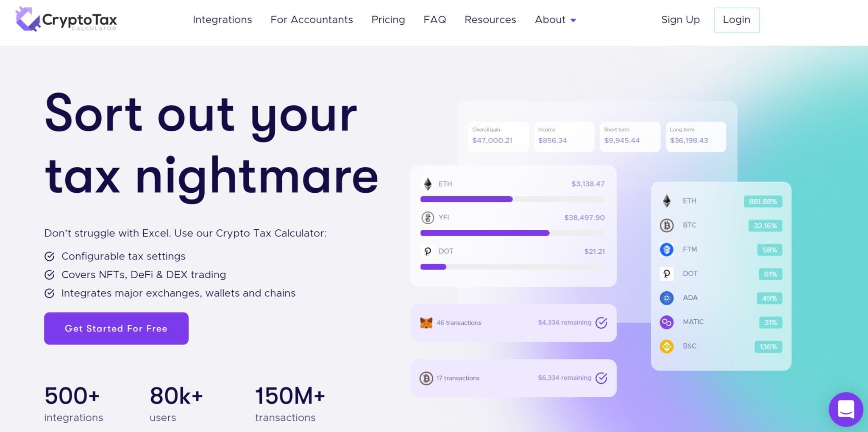Click the BSC Binance icon
The width and height of the screenshot is (868, 432).
coord(667,346)
